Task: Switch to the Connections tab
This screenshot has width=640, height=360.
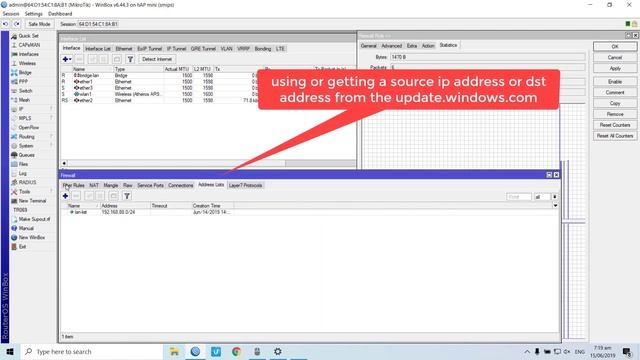Action: tap(180, 185)
